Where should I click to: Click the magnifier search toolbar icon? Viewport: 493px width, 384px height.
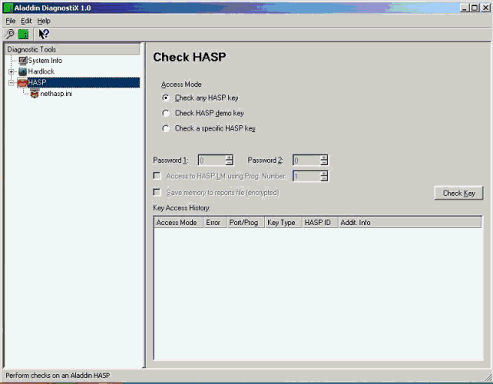point(10,34)
